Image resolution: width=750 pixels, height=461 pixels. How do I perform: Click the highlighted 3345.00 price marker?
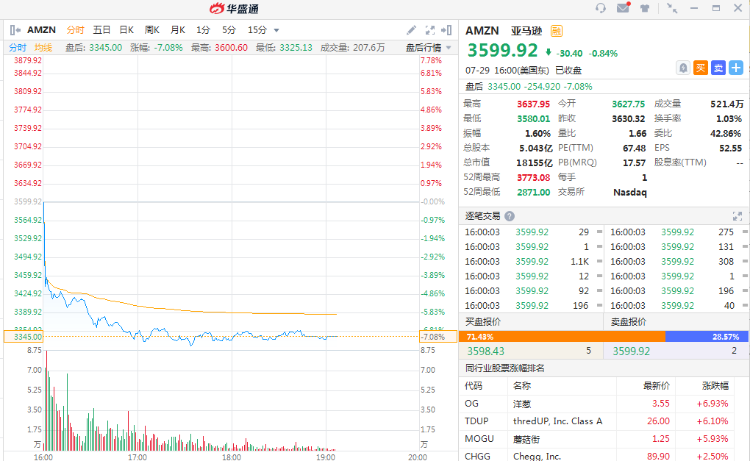[23, 337]
